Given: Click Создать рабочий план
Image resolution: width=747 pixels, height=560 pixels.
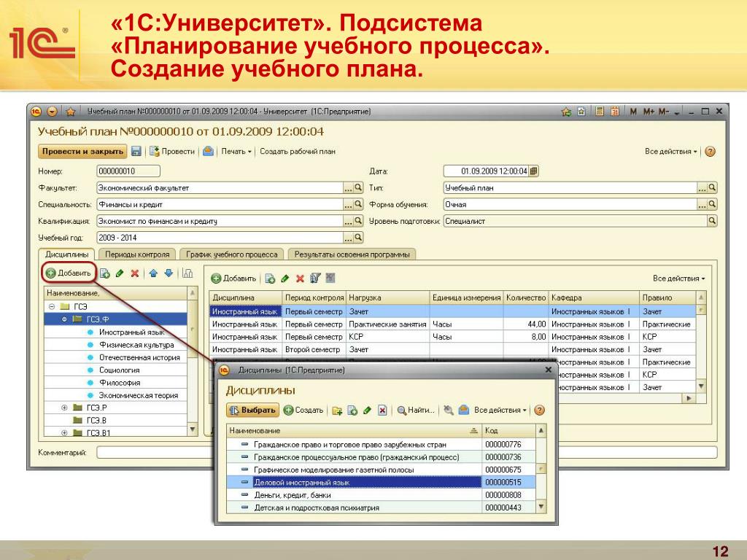Looking at the screenshot, I should coord(298,152).
